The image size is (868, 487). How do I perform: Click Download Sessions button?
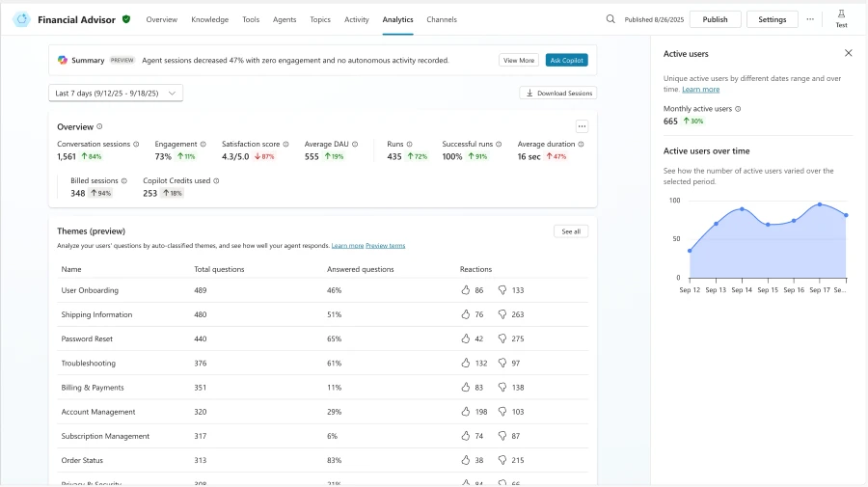pyautogui.click(x=557, y=94)
